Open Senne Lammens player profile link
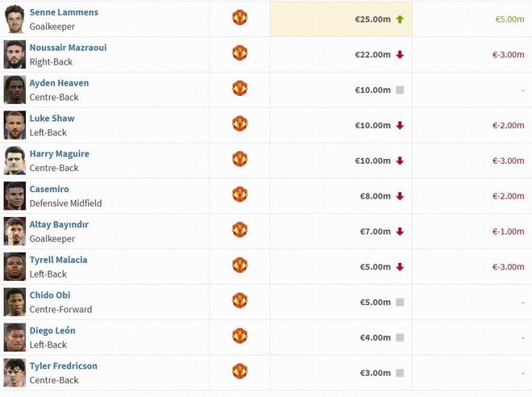The height and width of the screenshot is (397, 532). (64, 12)
